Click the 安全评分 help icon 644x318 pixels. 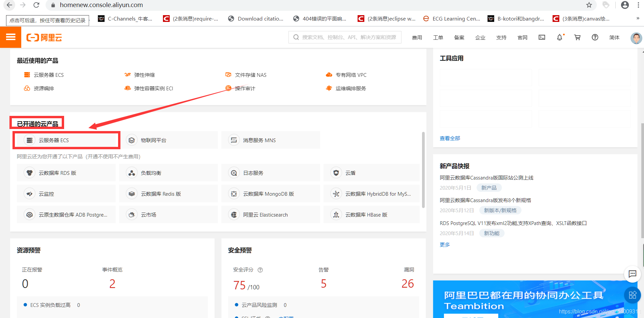pyautogui.click(x=260, y=270)
